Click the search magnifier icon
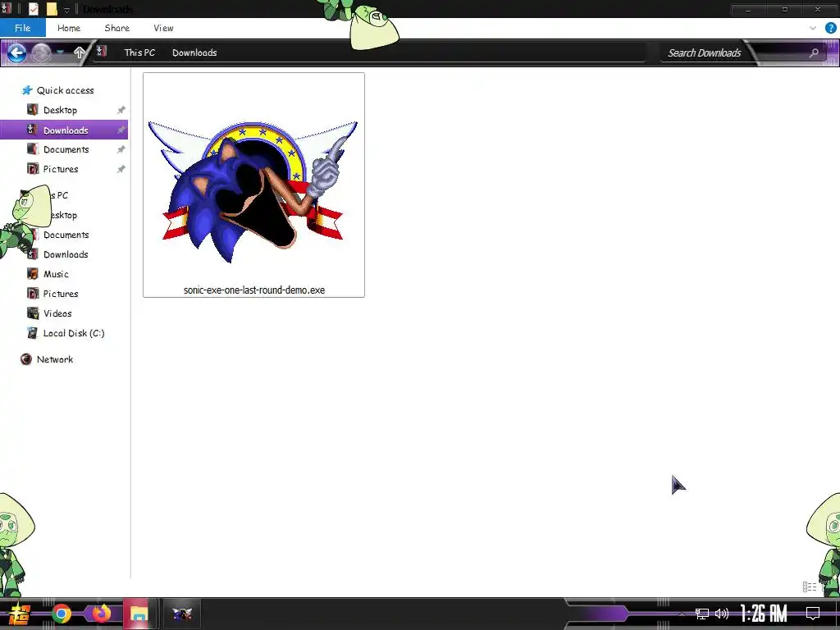The width and height of the screenshot is (840, 630). click(814, 52)
